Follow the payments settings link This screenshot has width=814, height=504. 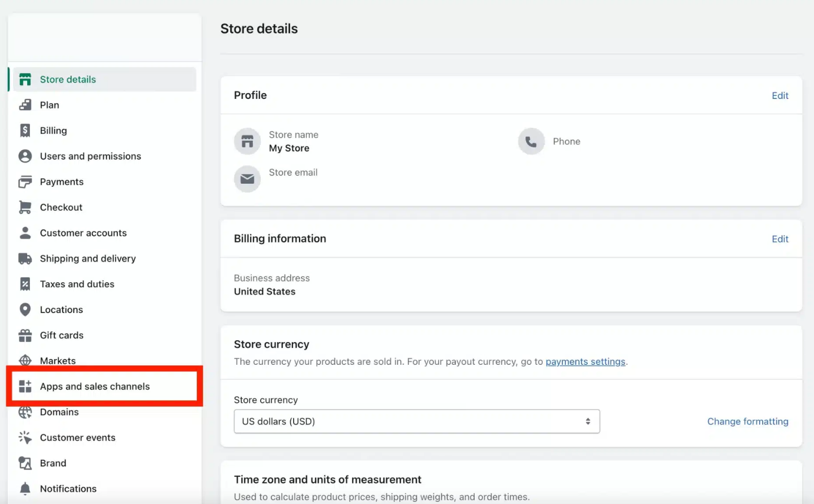click(585, 362)
